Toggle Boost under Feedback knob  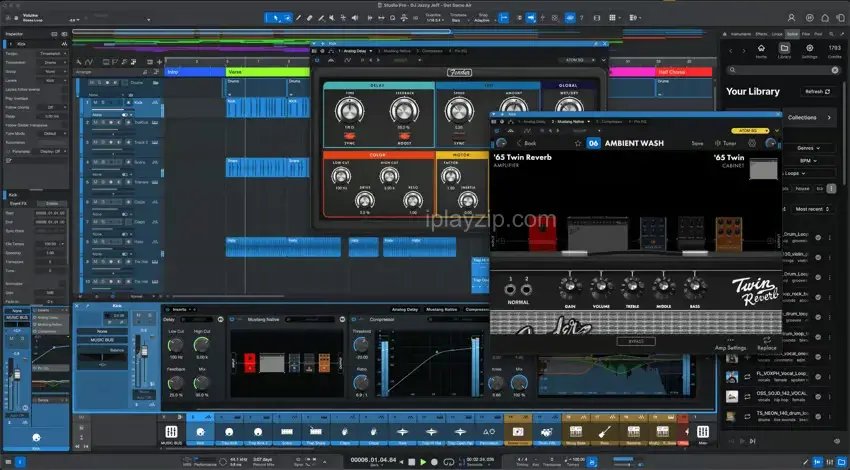pyautogui.click(x=404, y=136)
